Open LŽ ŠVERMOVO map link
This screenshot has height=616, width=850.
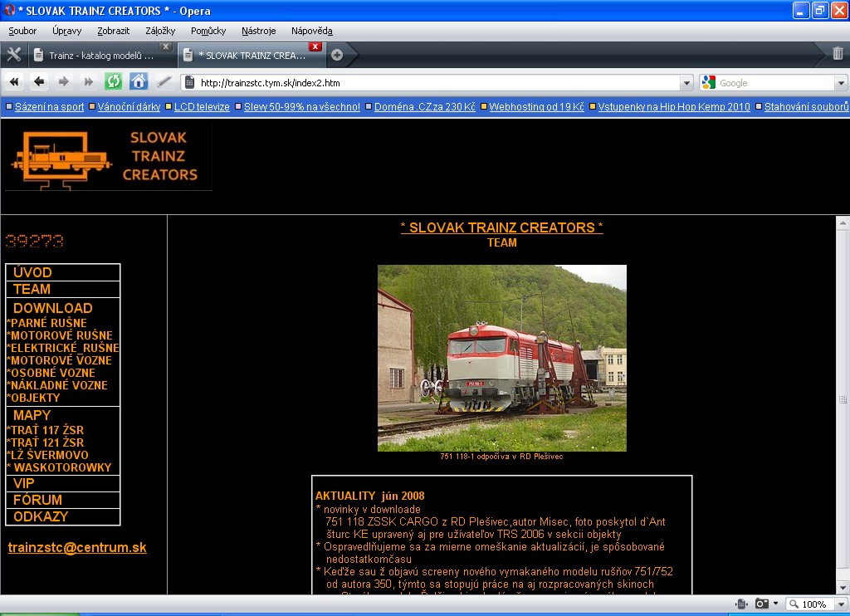(x=47, y=455)
